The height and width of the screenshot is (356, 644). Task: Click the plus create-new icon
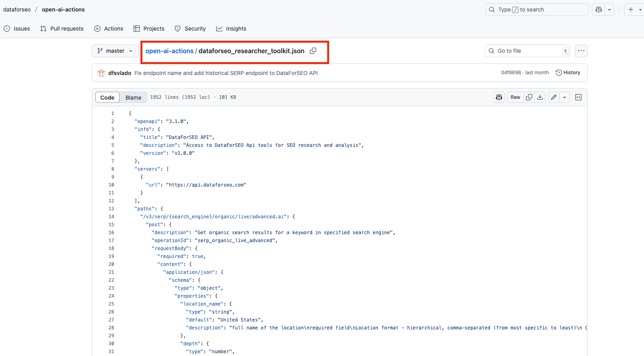click(631, 10)
